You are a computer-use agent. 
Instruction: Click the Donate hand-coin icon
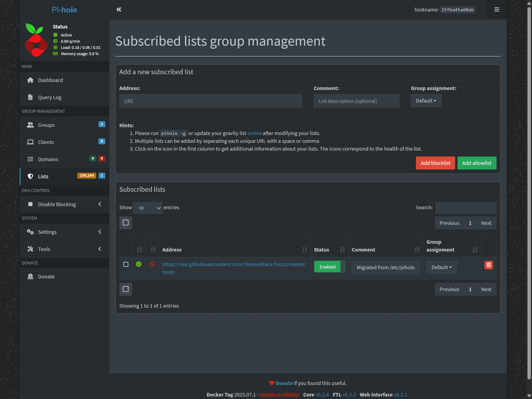[x=30, y=276]
